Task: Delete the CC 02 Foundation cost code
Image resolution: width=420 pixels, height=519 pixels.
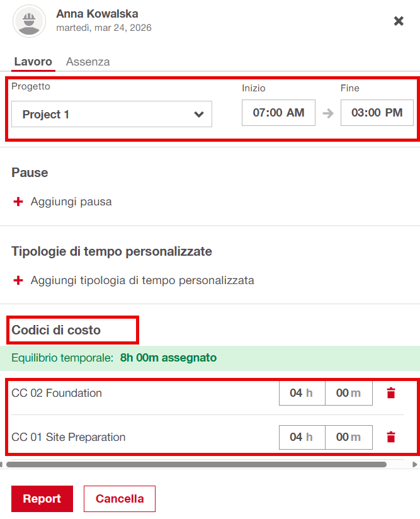Action: (391, 393)
